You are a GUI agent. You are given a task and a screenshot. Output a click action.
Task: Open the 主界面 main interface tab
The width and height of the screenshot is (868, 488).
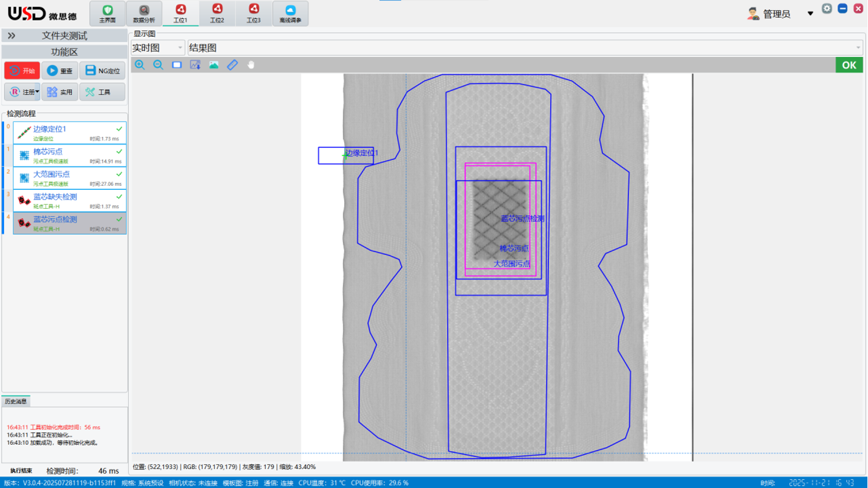[x=107, y=13]
